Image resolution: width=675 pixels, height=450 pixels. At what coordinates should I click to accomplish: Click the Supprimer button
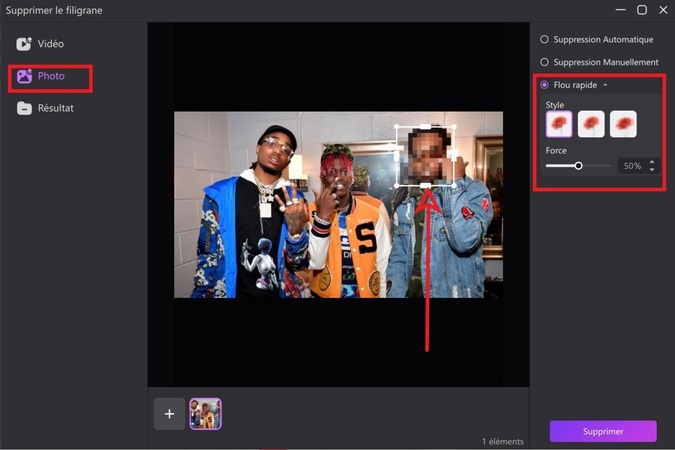tap(603, 431)
